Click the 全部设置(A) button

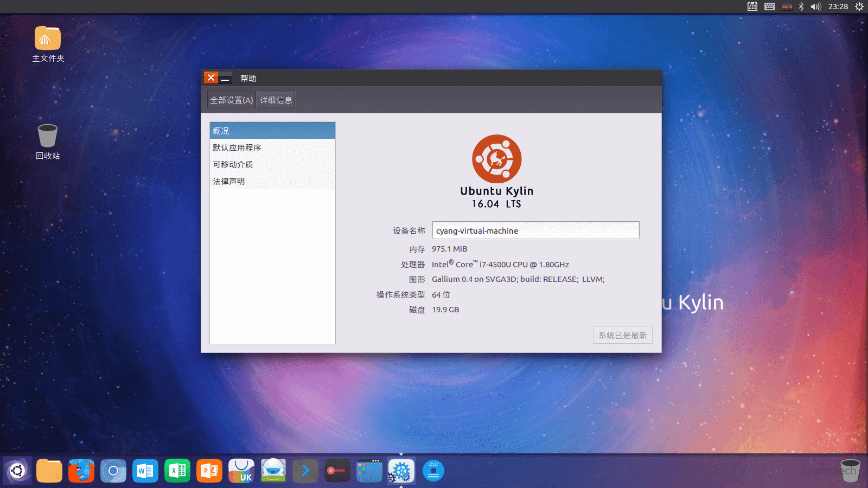[x=232, y=100]
